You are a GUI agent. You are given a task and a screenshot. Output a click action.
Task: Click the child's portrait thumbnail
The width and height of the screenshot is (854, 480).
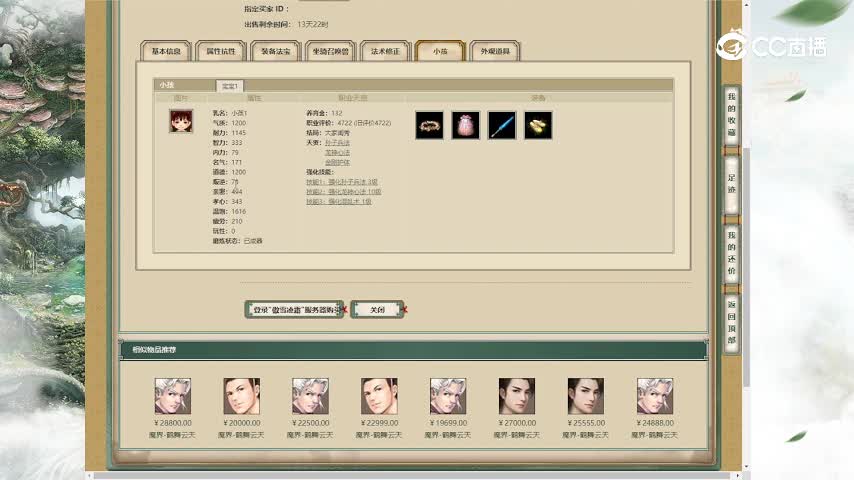click(x=181, y=121)
